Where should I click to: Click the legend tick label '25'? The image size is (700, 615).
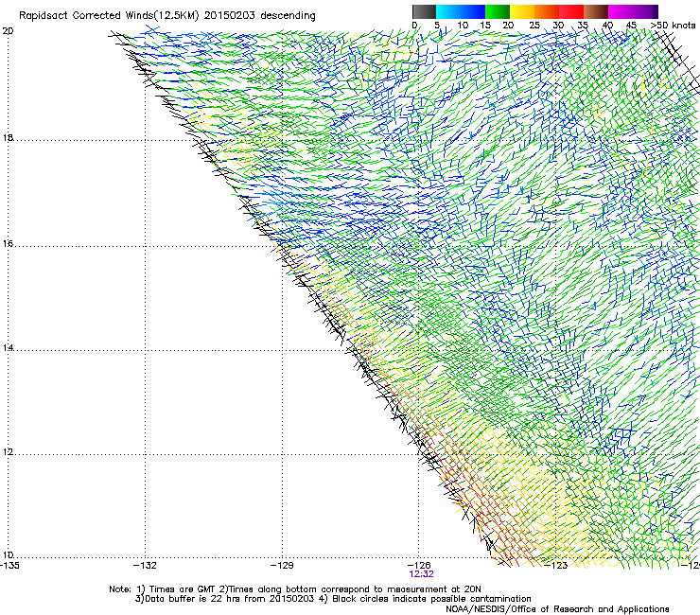coord(534,26)
